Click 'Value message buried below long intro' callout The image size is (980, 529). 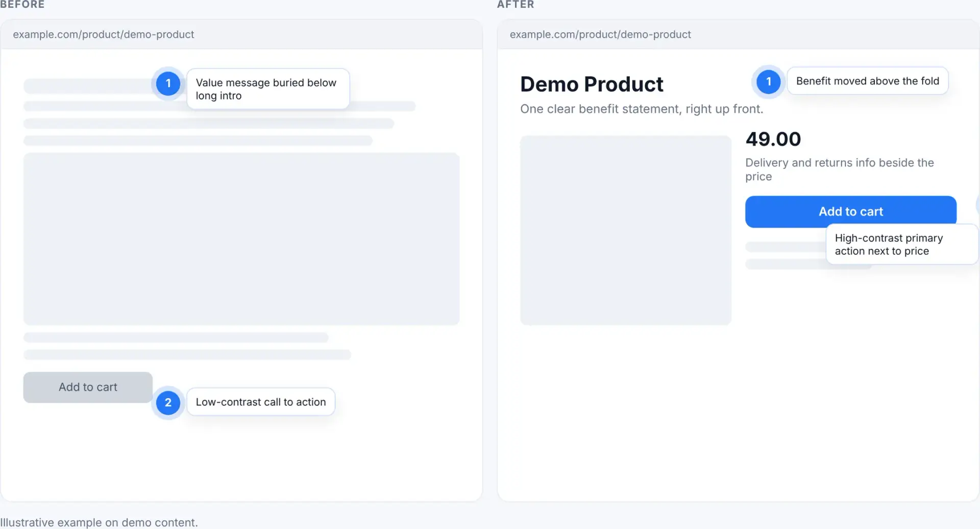(x=268, y=89)
